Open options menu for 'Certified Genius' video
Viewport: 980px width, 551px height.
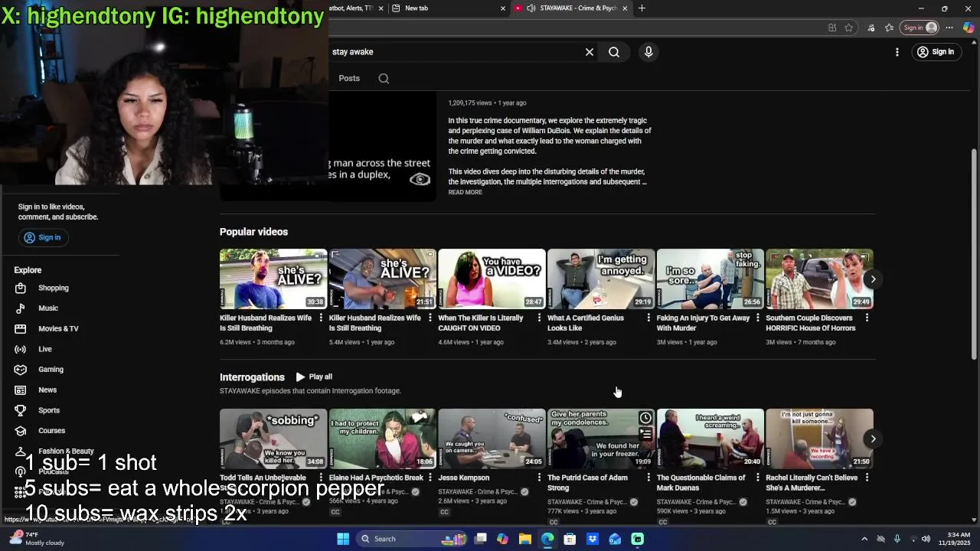[648, 318]
